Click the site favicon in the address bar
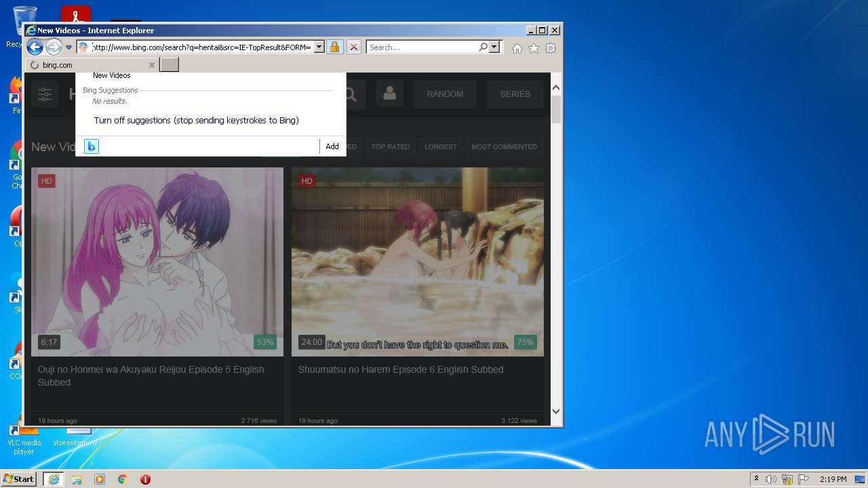The height and width of the screenshot is (488, 868). click(x=83, y=47)
